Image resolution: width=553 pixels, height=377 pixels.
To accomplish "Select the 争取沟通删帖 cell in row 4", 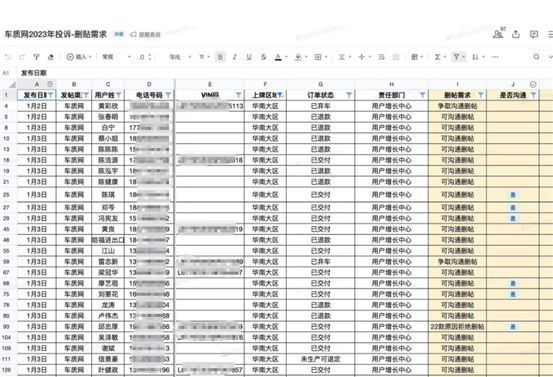I will [457, 106].
